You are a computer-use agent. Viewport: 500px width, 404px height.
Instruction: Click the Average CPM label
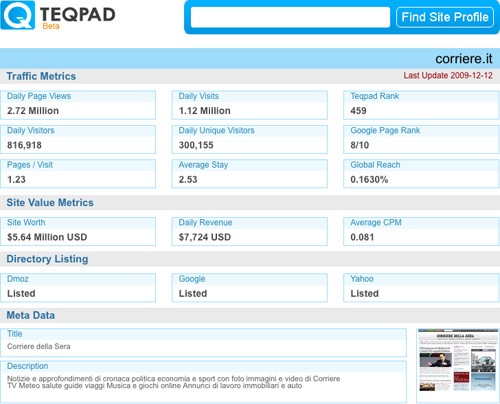tap(376, 222)
